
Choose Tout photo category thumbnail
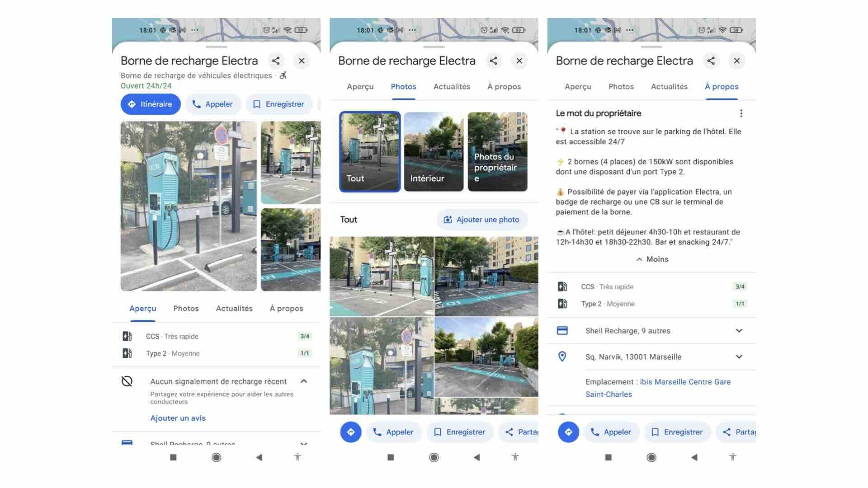(x=370, y=152)
